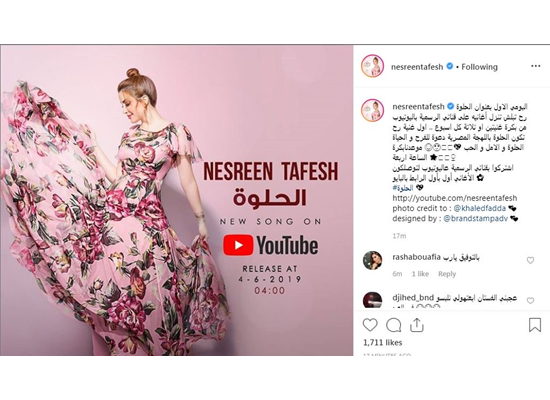This screenshot has width=550, height=400.
Task: Open the three-dots more options menu
Action: tap(536, 66)
